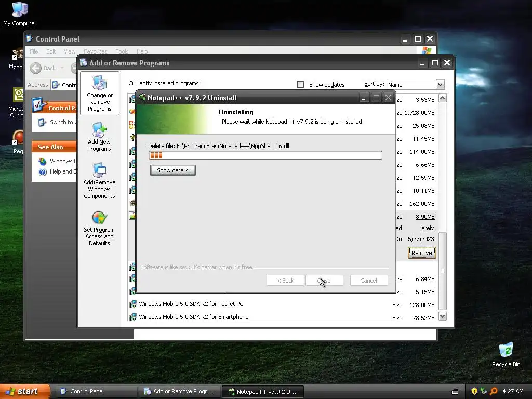The height and width of the screenshot is (399, 532).
Task: Click Windows Mobile 5.0 SDK Smartphone icon
Action: 132,317
